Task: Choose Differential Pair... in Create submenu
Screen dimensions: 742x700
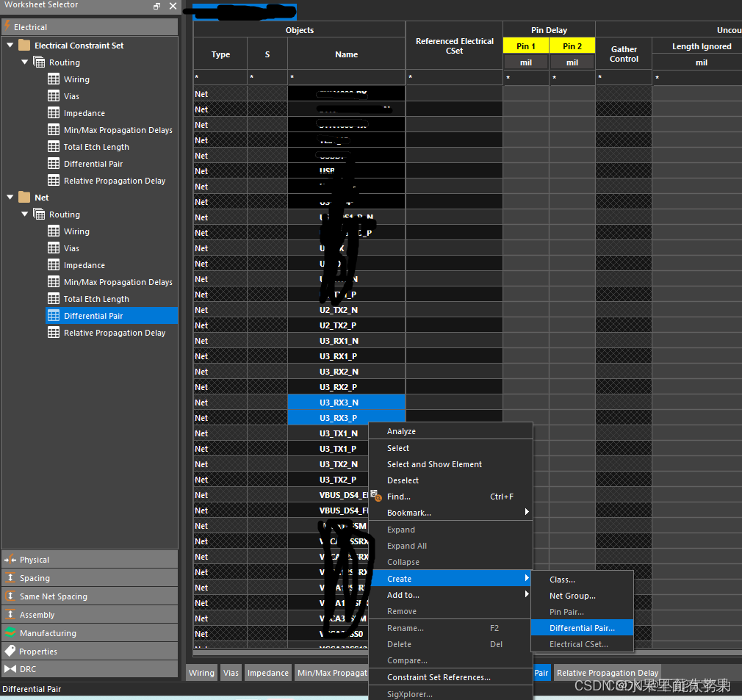Action: click(582, 628)
